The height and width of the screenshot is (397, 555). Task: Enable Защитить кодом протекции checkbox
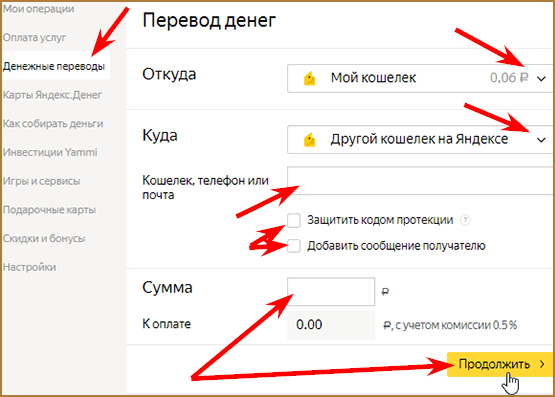coord(294,220)
